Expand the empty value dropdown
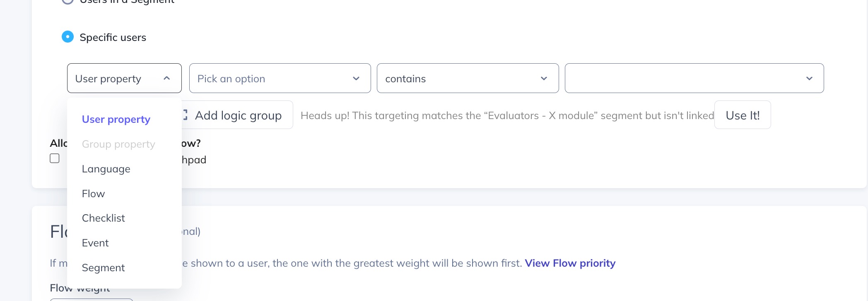 click(x=694, y=78)
